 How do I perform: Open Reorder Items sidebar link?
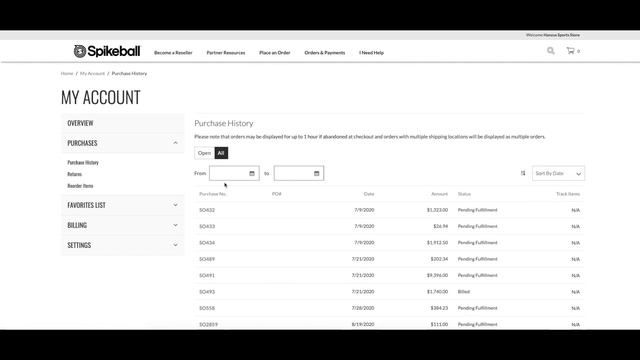click(x=80, y=186)
